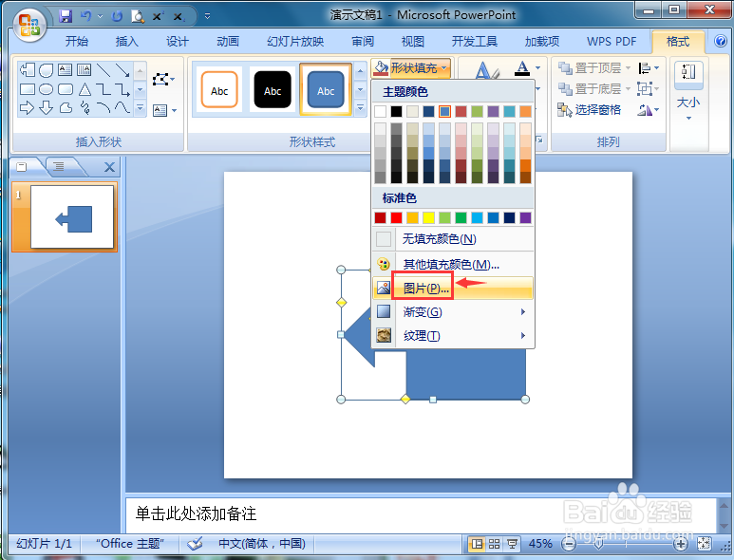734x560 pixels.
Task: Switch to normal view in status bar
Action: (477, 544)
